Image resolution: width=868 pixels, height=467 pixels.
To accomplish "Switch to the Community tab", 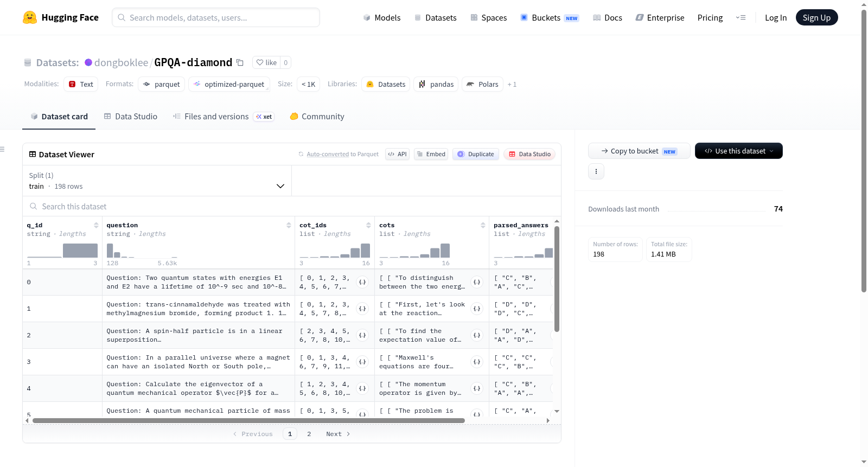I will pos(317,116).
